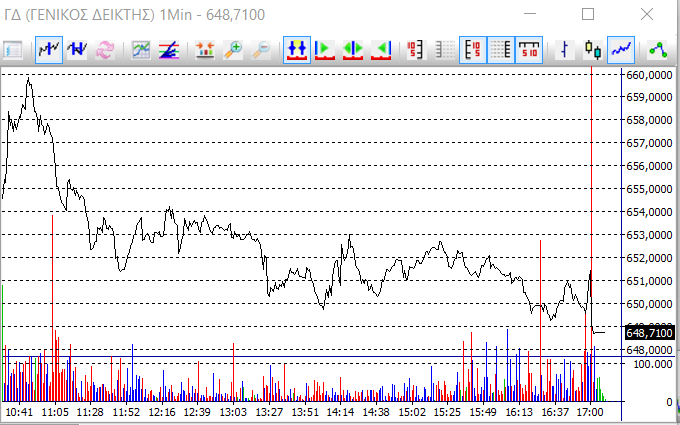
Task: Click the 652,0000 price axis label
Action: coord(650,258)
